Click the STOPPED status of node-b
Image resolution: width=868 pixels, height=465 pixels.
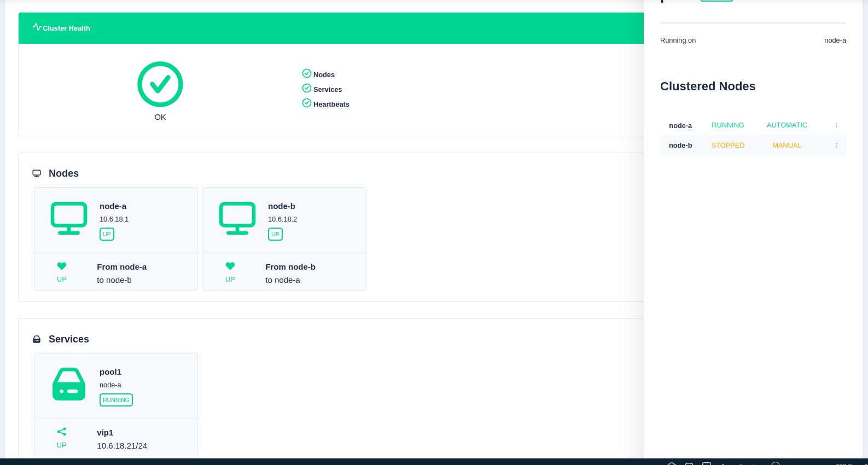pyautogui.click(x=727, y=146)
